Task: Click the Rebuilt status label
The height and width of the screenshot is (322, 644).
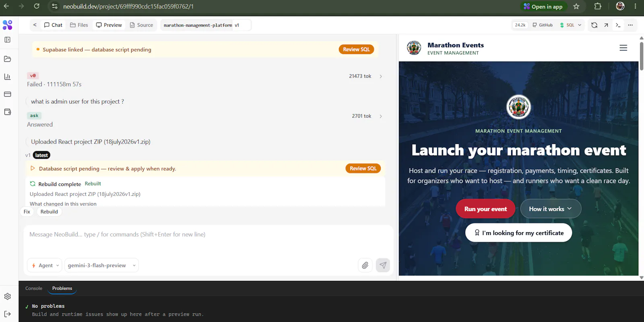Action: click(x=93, y=184)
